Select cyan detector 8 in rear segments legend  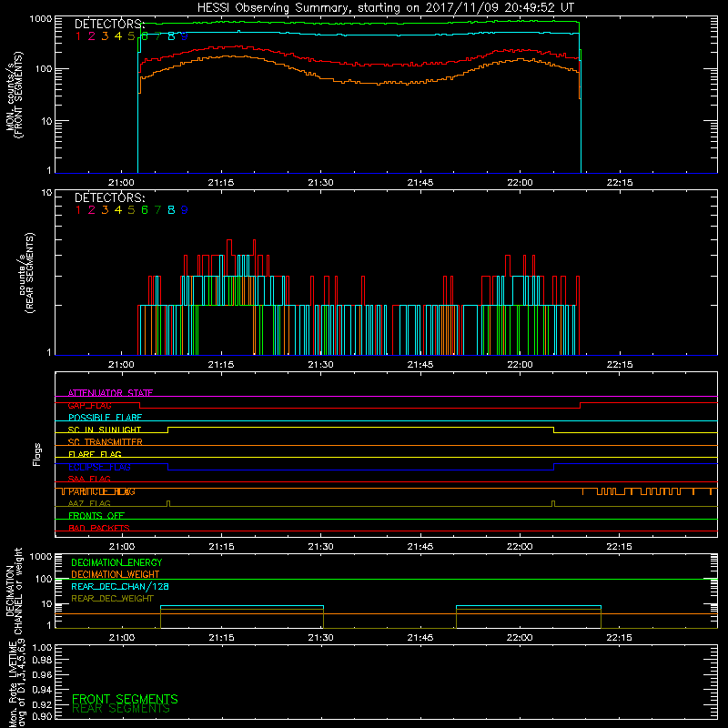171,210
